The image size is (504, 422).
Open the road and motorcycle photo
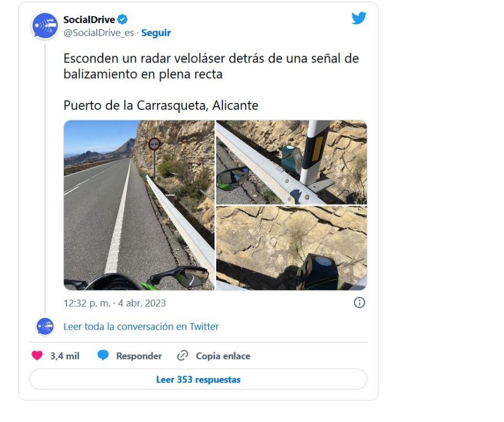click(x=139, y=205)
